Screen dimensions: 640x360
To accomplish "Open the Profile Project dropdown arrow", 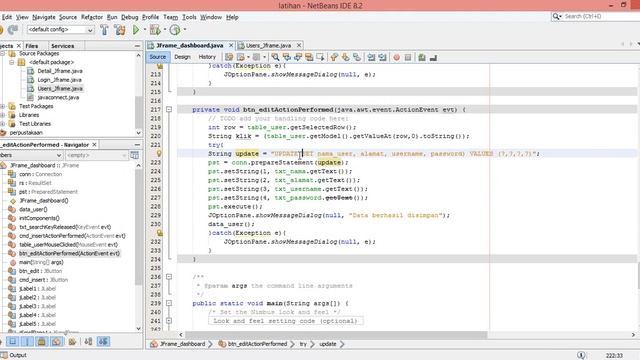I will 185,30.
